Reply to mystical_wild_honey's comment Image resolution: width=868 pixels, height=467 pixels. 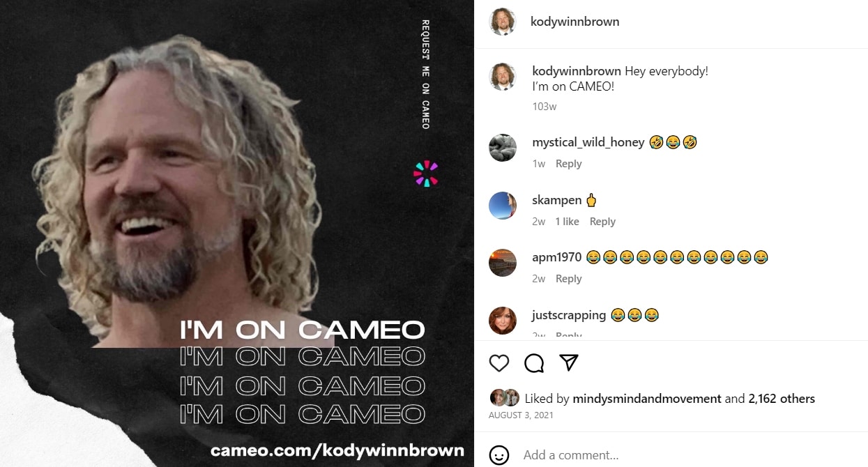568,164
